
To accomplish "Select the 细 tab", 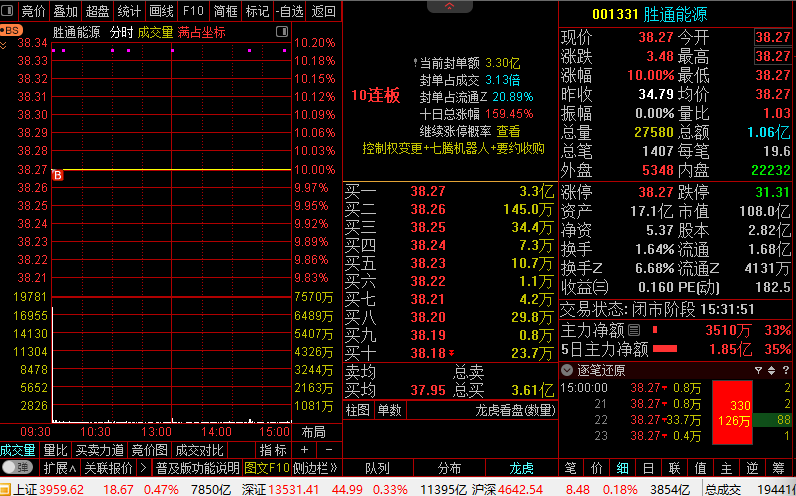I will coord(622,468).
